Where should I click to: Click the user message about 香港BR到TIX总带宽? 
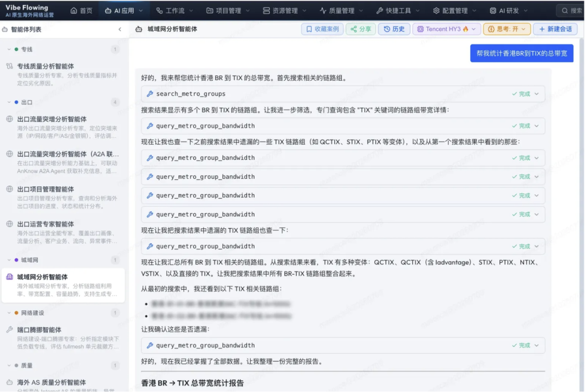pos(522,54)
